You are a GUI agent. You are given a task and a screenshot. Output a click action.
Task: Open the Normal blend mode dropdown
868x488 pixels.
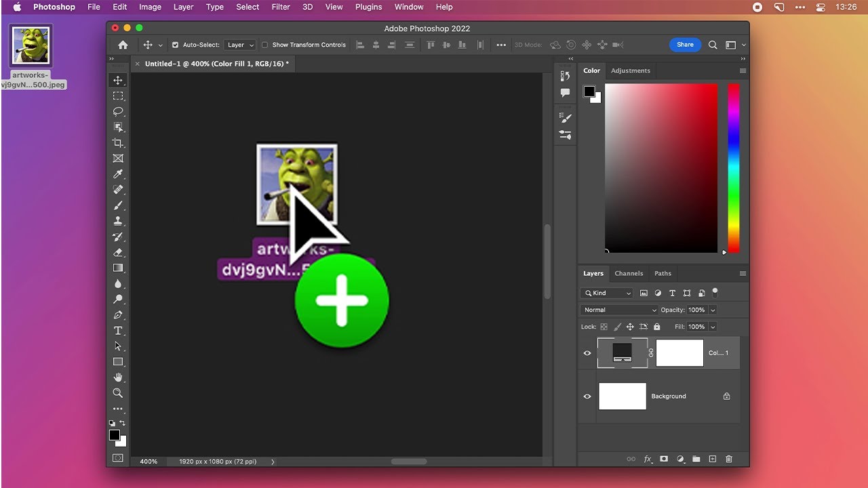click(x=620, y=310)
